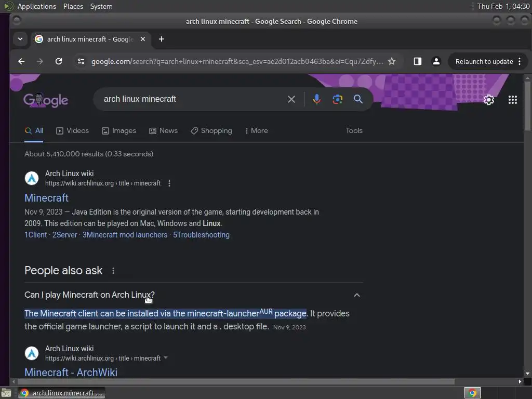Start voice search with microphone icon
Screen dimensions: 532x399
pyautogui.click(x=316, y=99)
